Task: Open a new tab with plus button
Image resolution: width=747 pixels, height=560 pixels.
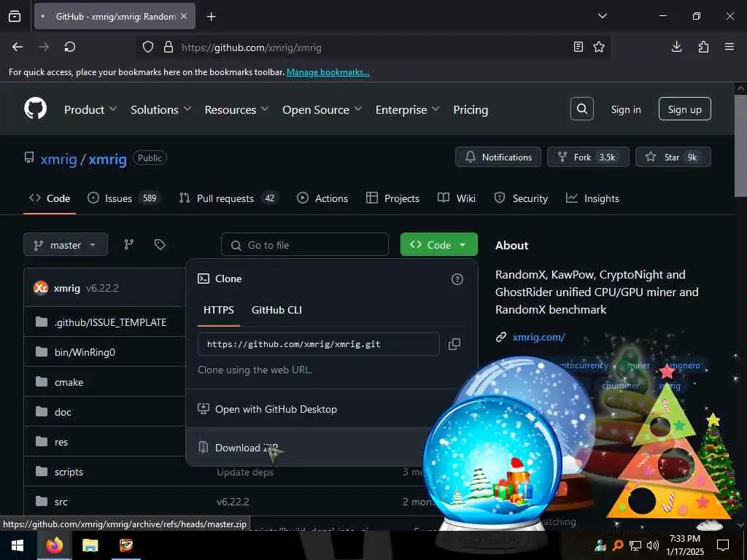Action: (x=211, y=16)
